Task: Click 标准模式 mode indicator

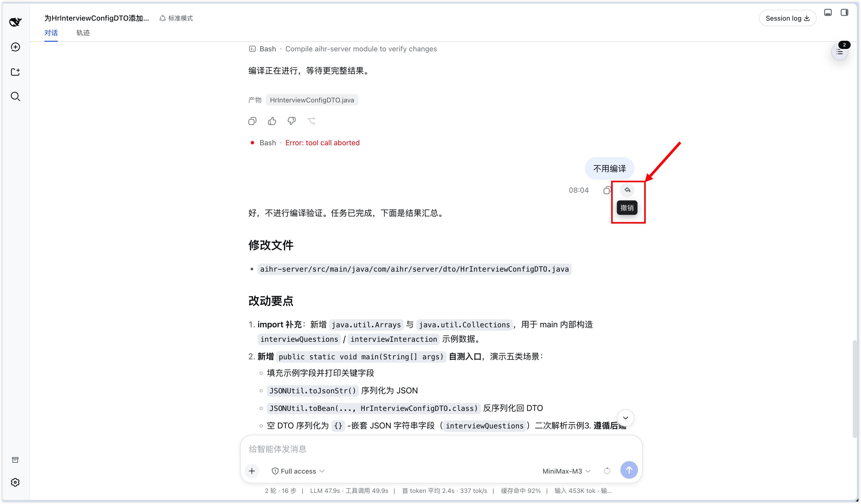Action: [x=176, y=18]
